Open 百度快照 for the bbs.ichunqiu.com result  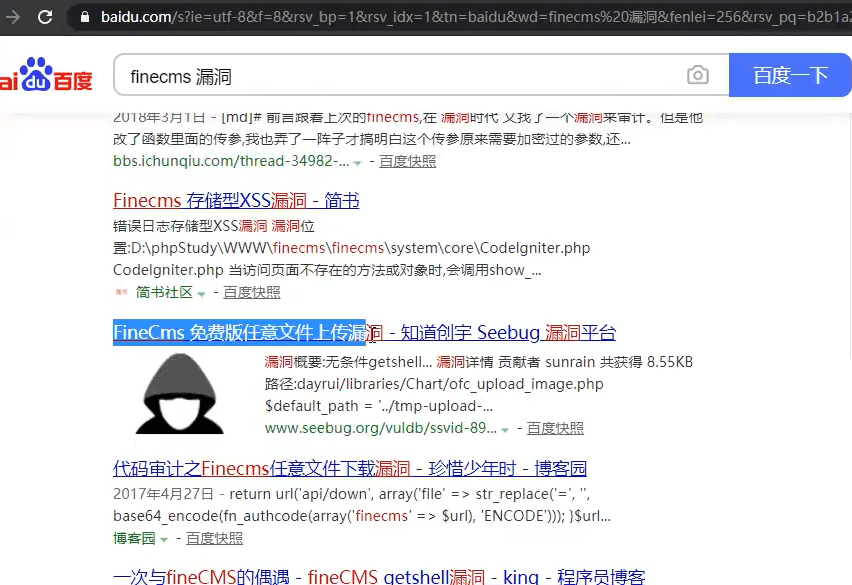click(408, 161)
